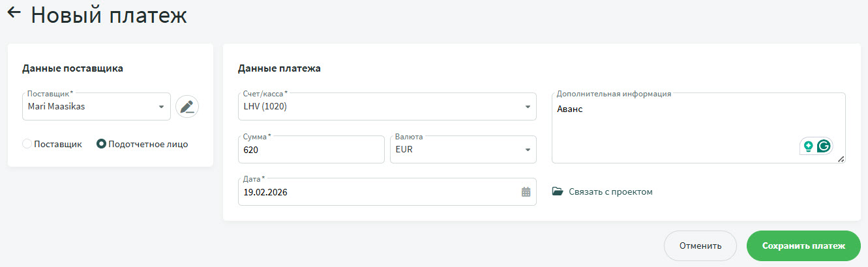
Task: Focus the Дополнительная информация text area
Action: pos(678,130)
